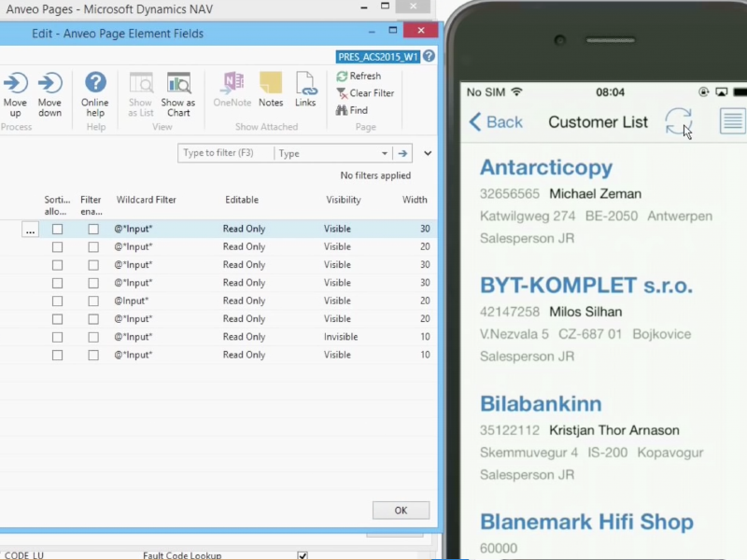
Task: Open the BYT-KOMPLET s.r.o. customer
Action: (586, 286)
